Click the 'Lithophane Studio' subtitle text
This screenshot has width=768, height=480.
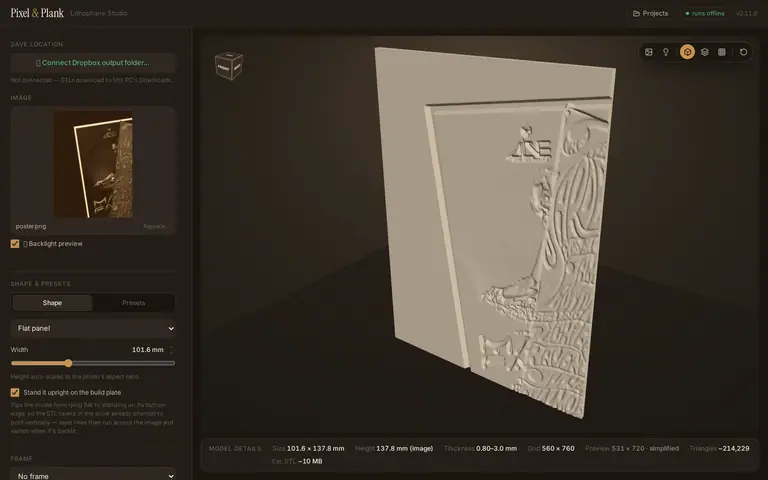point(98,13)
